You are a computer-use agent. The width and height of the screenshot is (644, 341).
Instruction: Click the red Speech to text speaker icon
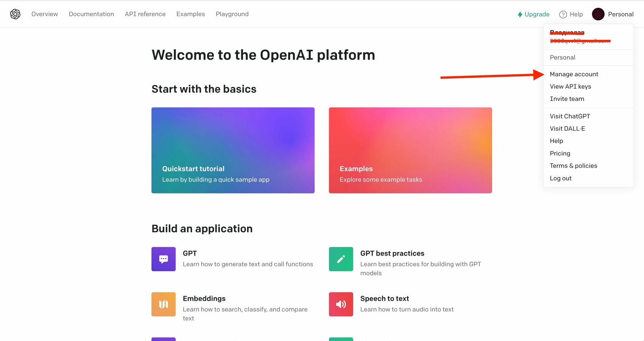point(341,304)
